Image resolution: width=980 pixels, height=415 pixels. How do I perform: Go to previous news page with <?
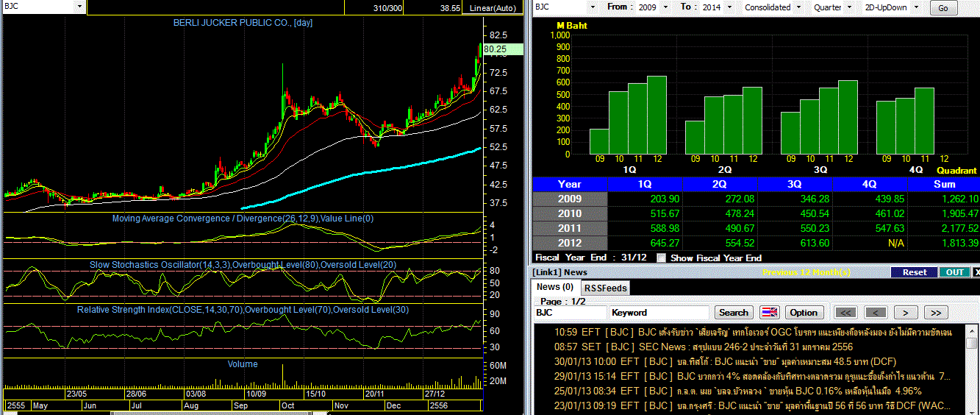(875, 313)
